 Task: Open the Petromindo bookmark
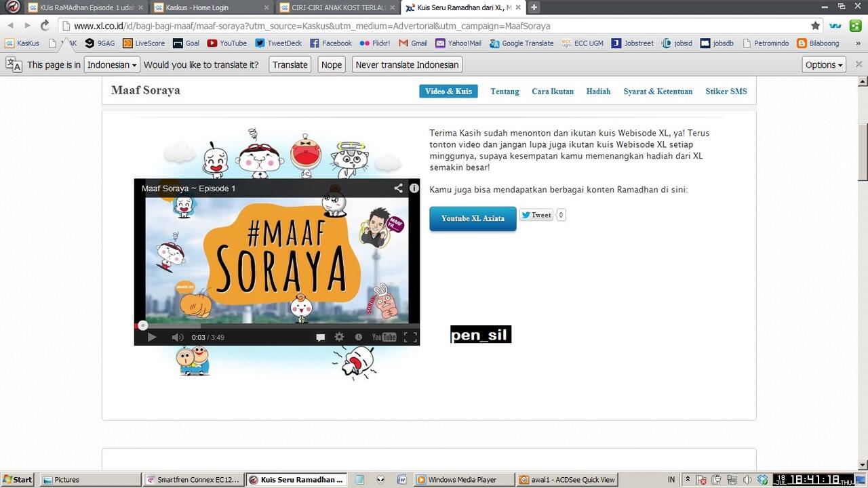766,43
